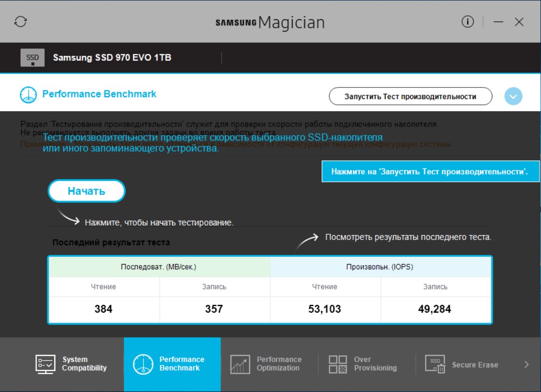Viewport: 541px width, 392px height.
Task: Close the Samsung Magician window
Action: [519, 22]
